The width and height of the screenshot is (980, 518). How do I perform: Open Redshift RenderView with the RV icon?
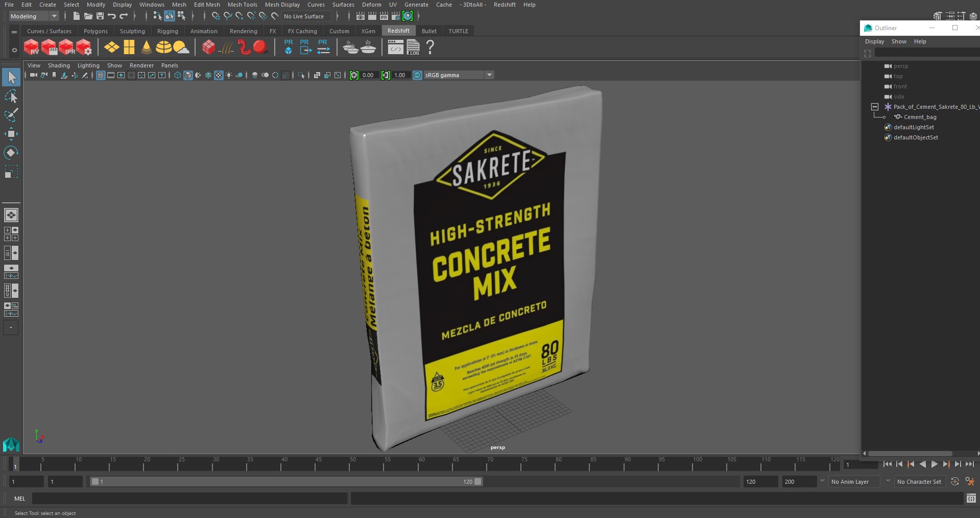(x=31, y=47)
